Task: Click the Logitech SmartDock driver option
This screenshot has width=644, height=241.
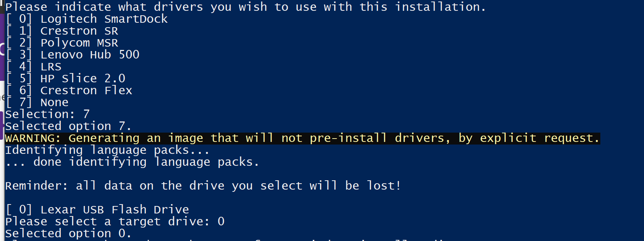Action: click(104, 19)
